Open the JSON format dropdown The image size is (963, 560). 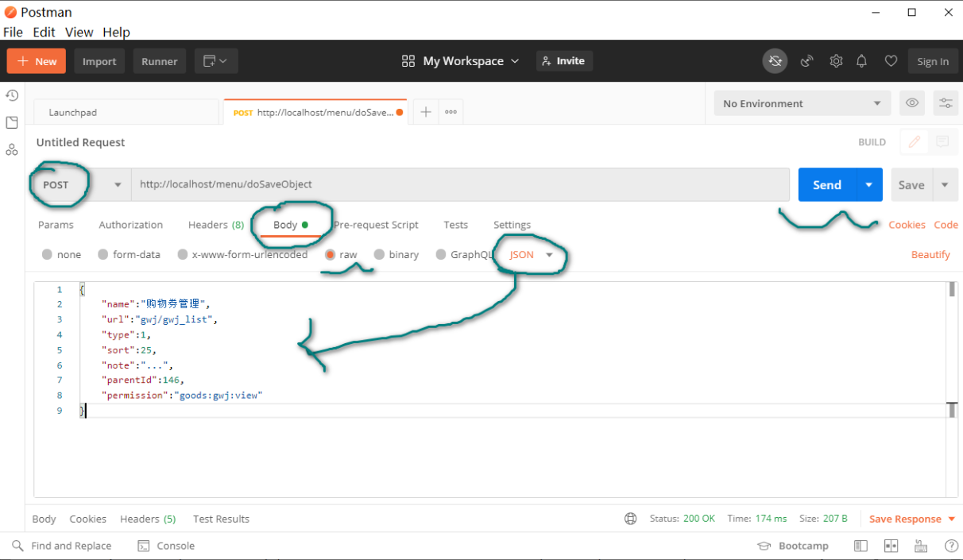(532, 255)
